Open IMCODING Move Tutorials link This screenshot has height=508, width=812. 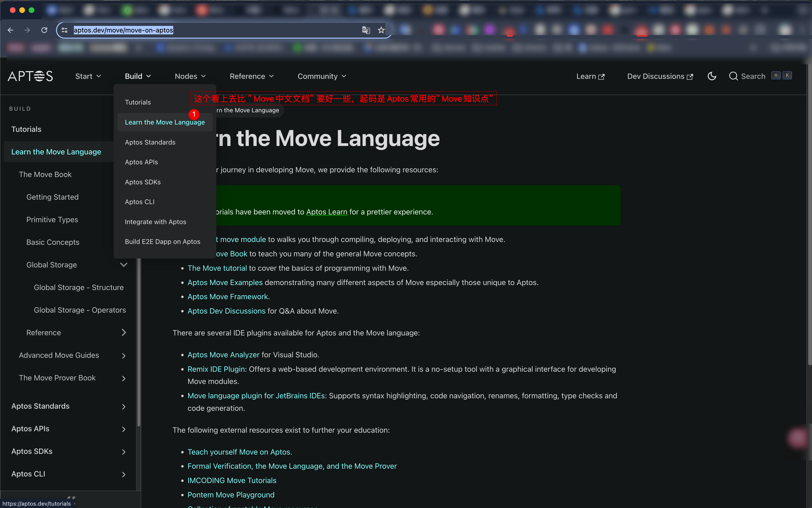[x=232, y=480]
